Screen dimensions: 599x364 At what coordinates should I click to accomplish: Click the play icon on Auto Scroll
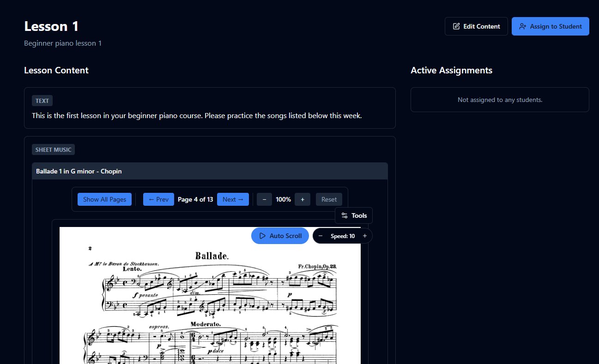(263, 236)
